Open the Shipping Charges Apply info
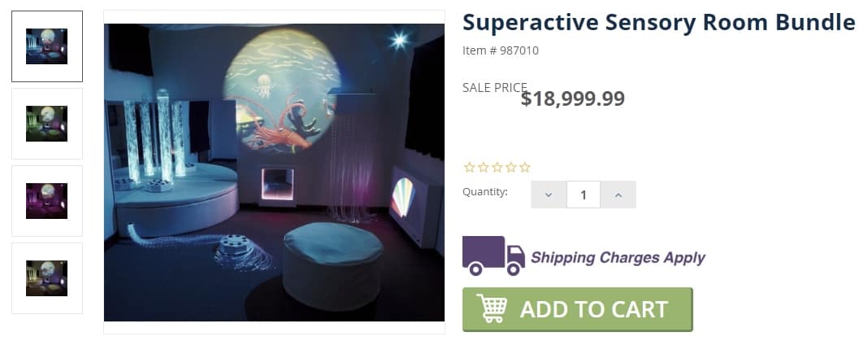 pos(618,258)
